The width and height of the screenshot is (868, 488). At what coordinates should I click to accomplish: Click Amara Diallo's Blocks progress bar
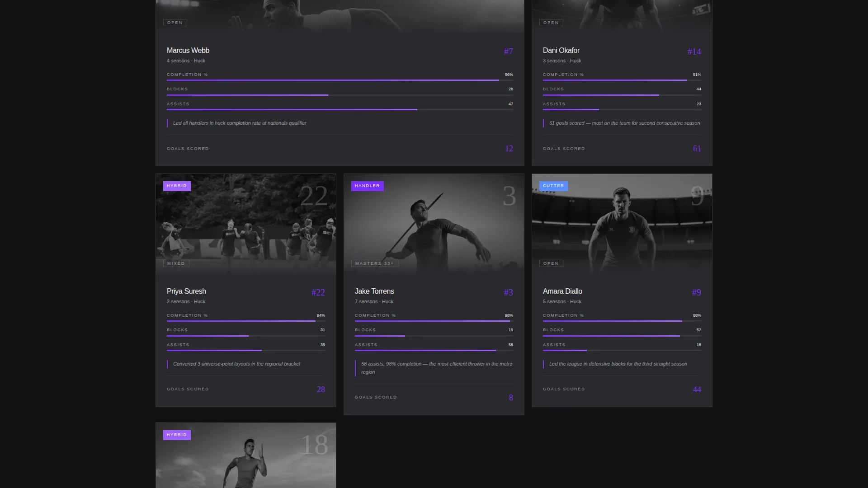tap(622, 336)
